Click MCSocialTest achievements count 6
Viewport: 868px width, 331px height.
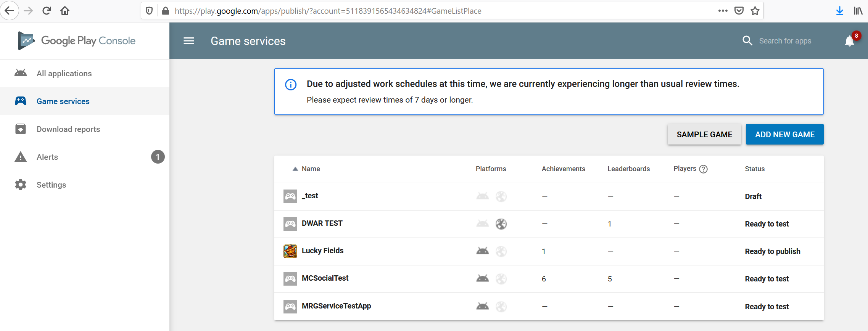[x=544, y=279]
